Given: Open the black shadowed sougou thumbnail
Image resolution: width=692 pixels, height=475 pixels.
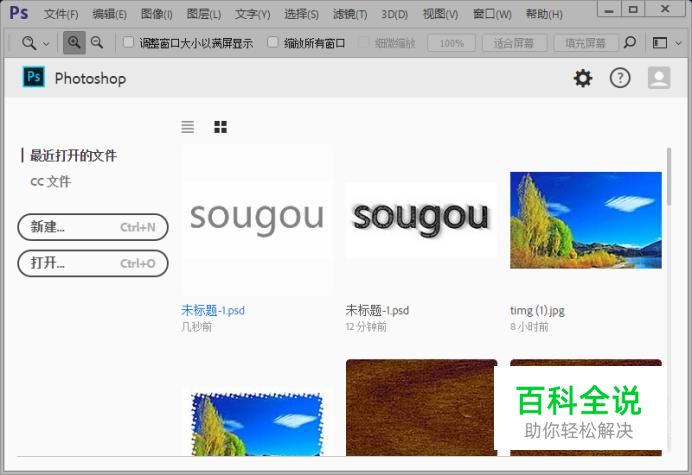Looking at the screenshot, I should tap(421, 219).
